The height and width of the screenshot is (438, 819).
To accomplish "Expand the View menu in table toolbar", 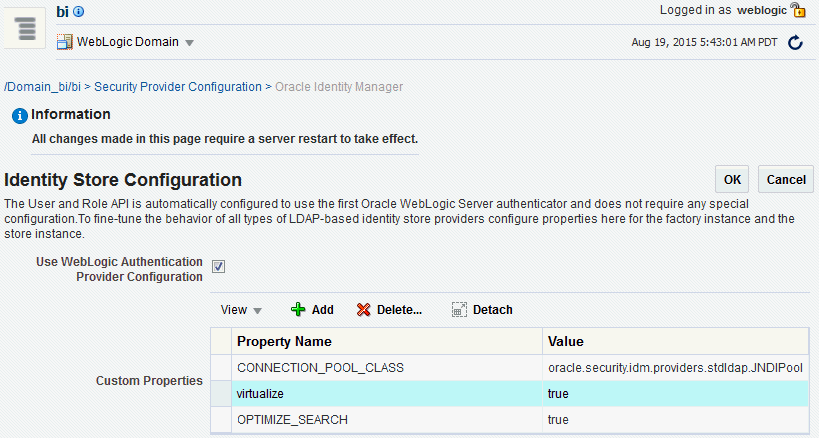I will 241,310.
